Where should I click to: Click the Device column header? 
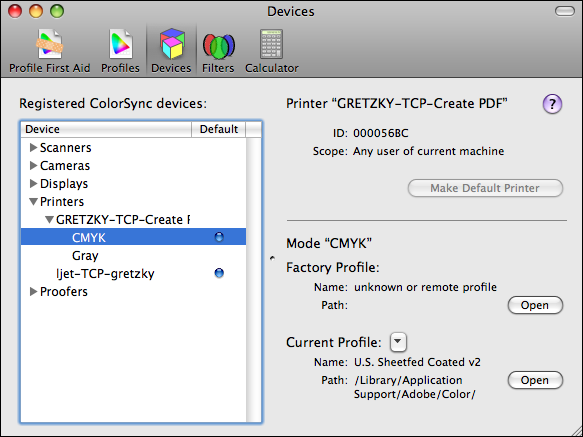click(106, 129)
